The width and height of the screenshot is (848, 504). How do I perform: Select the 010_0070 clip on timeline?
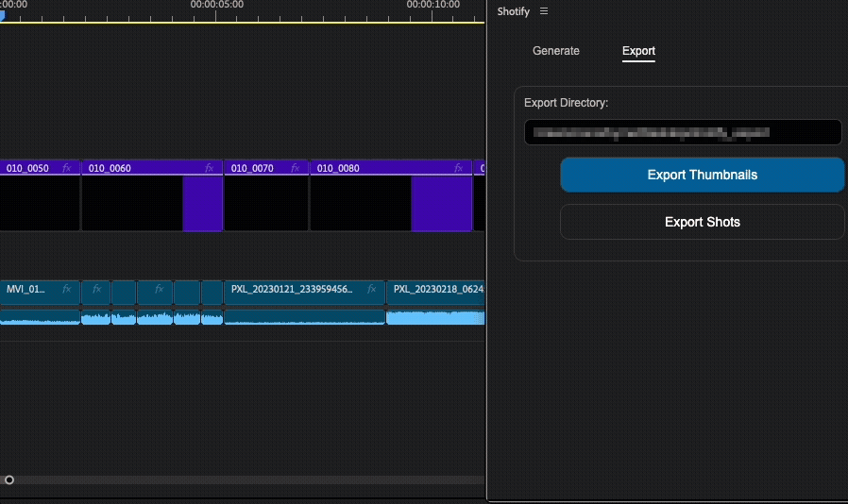tap(265, 195)
